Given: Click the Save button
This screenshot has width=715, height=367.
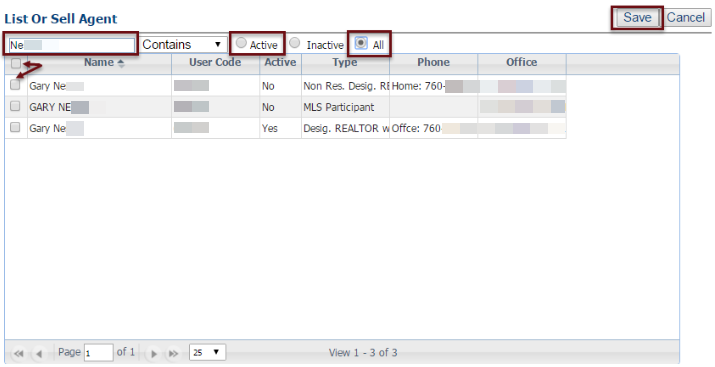Looking at the screenshot, I should tap(637, 18).
